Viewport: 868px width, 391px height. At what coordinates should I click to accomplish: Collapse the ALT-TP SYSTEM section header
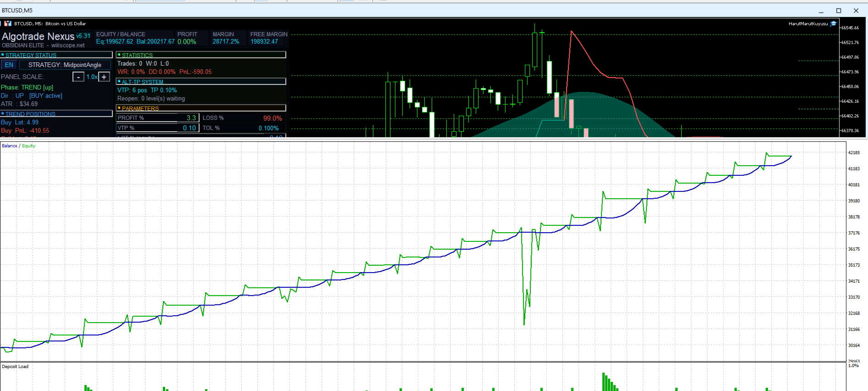(x=201, y=82)
